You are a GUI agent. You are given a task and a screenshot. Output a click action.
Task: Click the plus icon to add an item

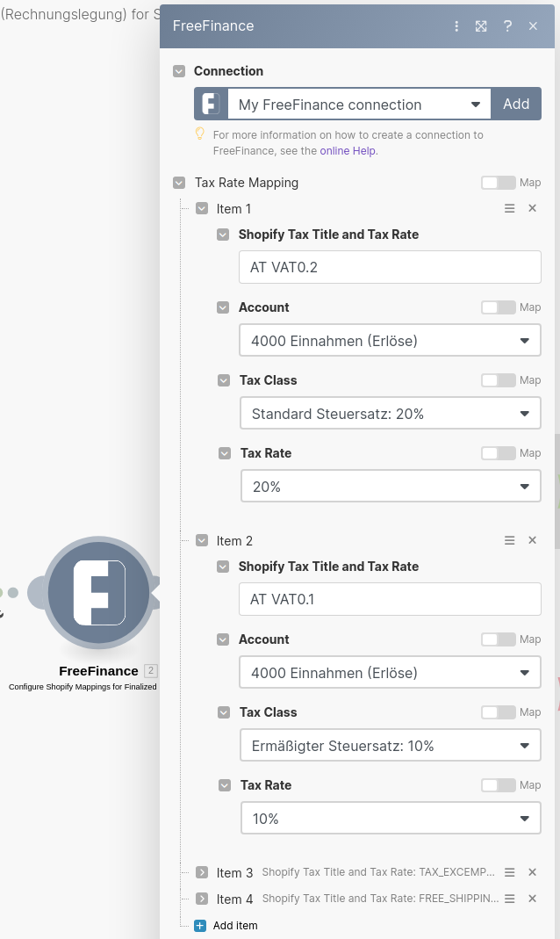200,925
